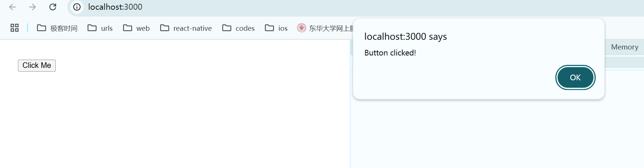This screenshot has width=644, height=168.
Task: Open the urls bookmark folder
Action: pos(100,28)
